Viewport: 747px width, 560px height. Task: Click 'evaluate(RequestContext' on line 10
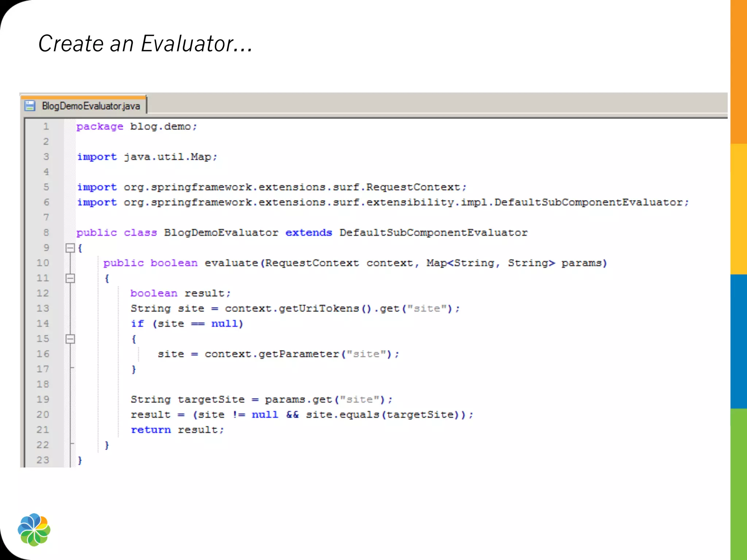click(282, 263)
